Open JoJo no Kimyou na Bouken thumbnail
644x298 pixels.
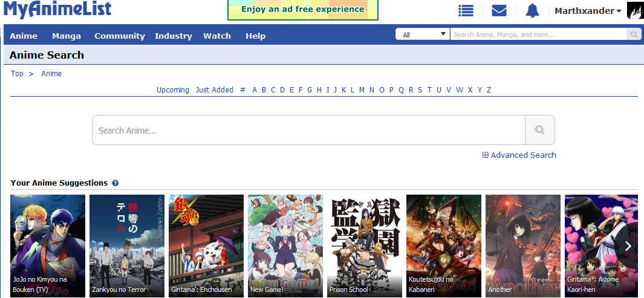(48, 246)
